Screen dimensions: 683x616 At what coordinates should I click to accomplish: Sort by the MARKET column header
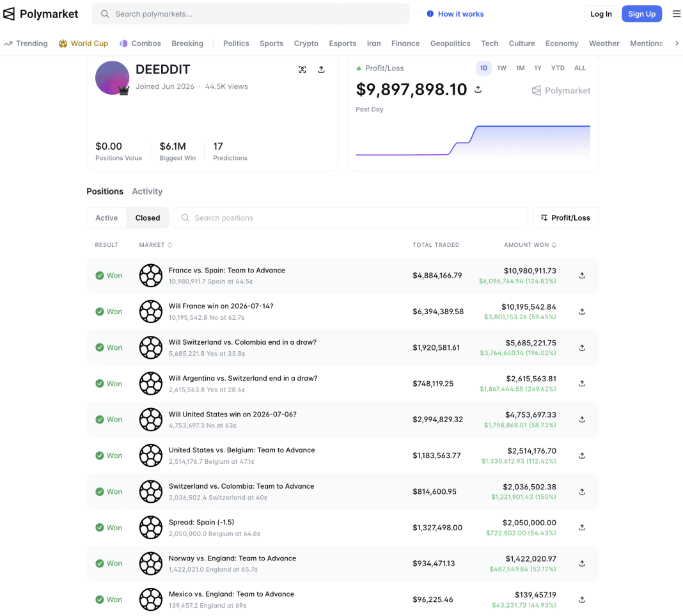(155, 245)
